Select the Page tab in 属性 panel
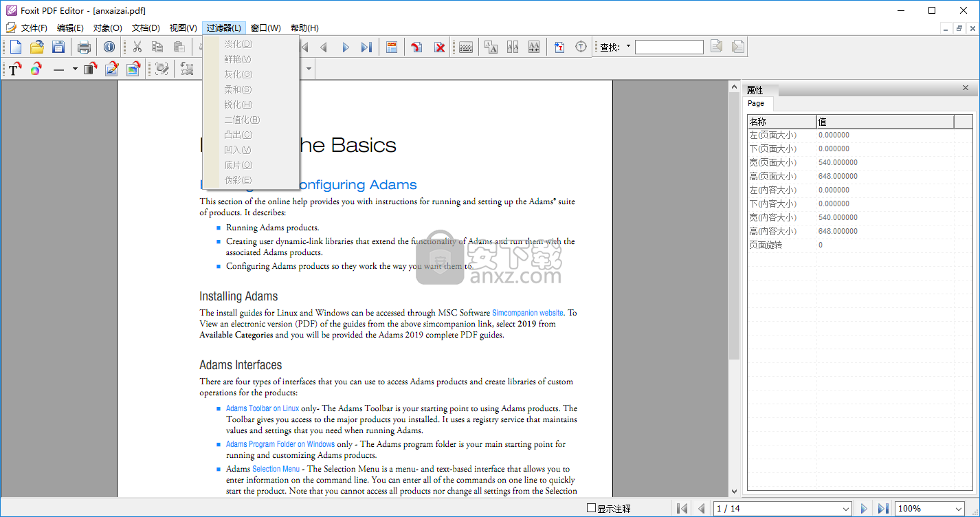Viewport: 980px width, 517px height. 756,103
